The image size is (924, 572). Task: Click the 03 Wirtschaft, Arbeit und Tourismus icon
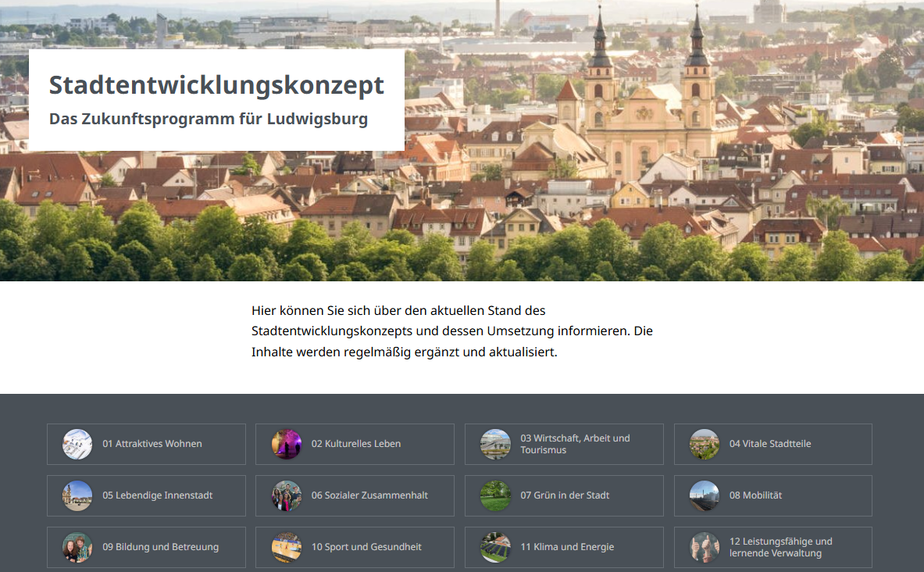coord(495,443)
